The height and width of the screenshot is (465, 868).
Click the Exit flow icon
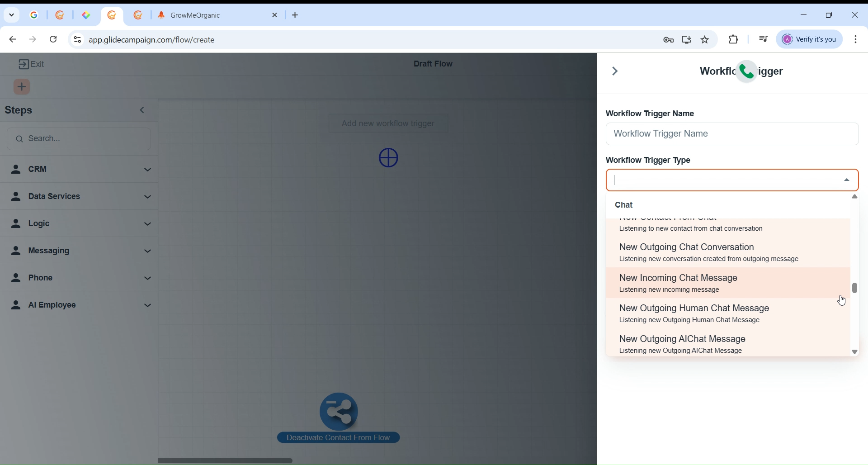[24, 65]
